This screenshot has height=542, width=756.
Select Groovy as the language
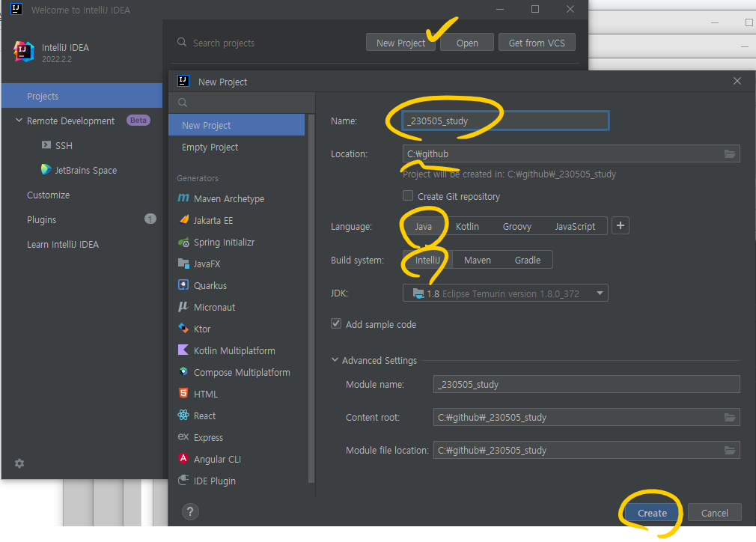point(517,226)
